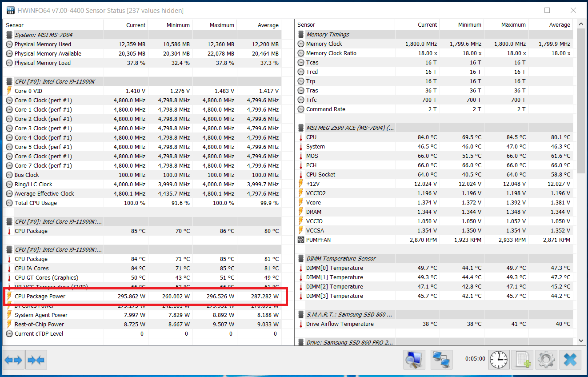The width and height of the screenshot is (588, 377).
Task: Open sensor settings gear icon
Action: [x=545, y=359]
